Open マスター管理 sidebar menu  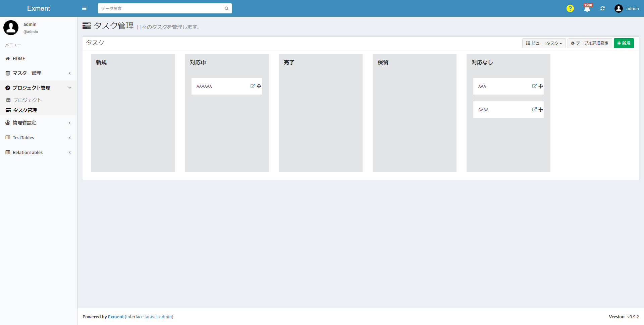(x=39, y=73)
